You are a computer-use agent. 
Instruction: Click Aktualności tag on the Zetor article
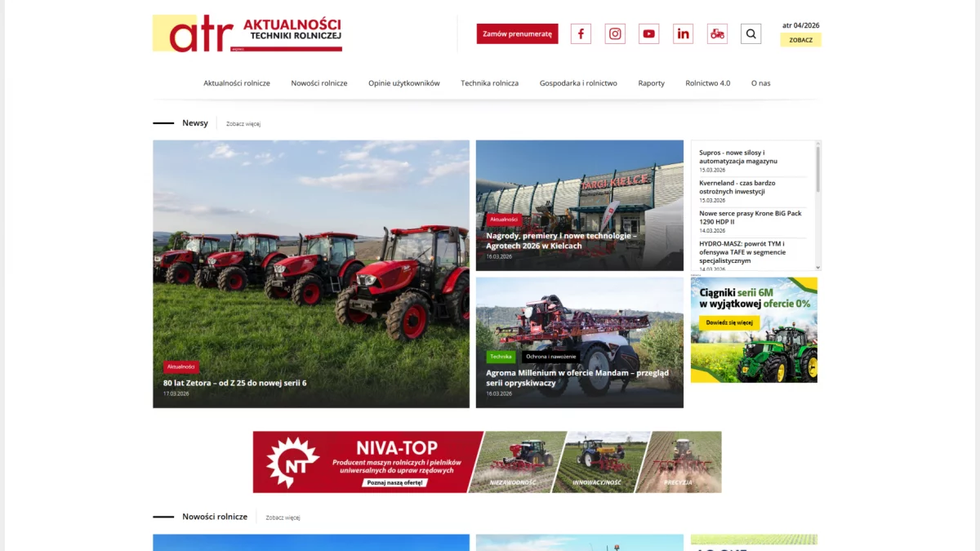point(181,367)
